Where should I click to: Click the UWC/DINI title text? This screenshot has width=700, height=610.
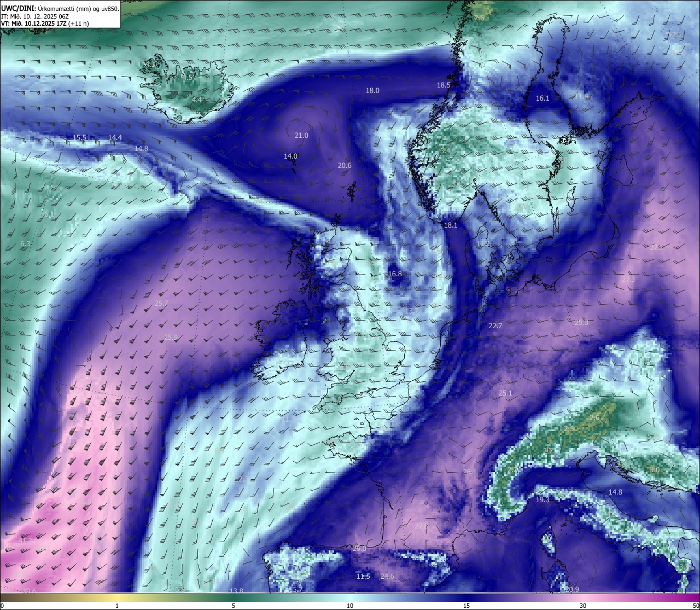[x=18, y=8]
